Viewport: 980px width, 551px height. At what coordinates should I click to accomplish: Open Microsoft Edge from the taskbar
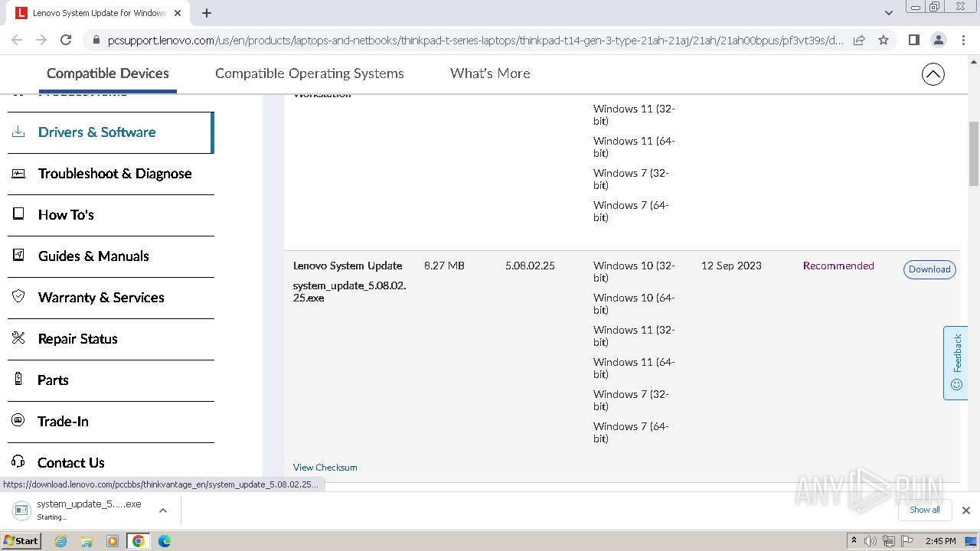[165, 541]
